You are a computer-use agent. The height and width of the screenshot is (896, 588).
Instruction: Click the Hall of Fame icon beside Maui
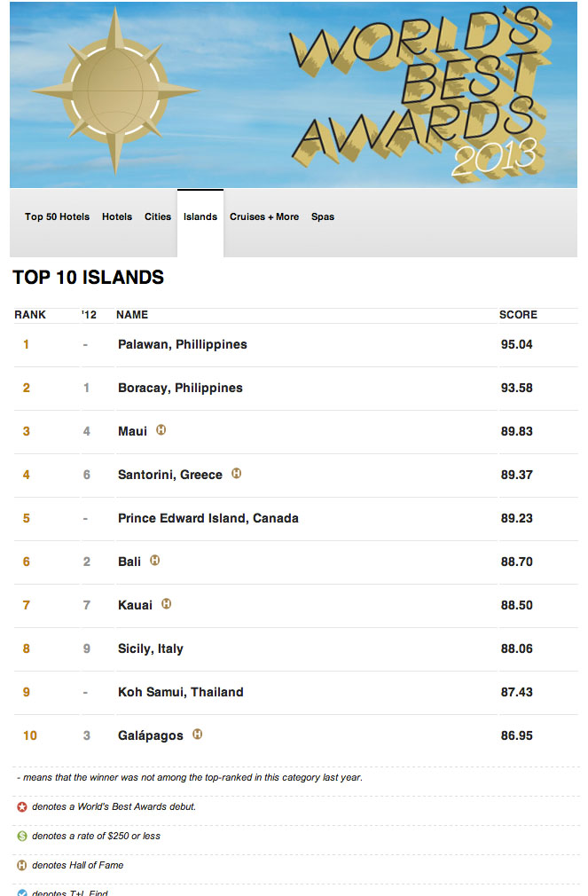161,429
